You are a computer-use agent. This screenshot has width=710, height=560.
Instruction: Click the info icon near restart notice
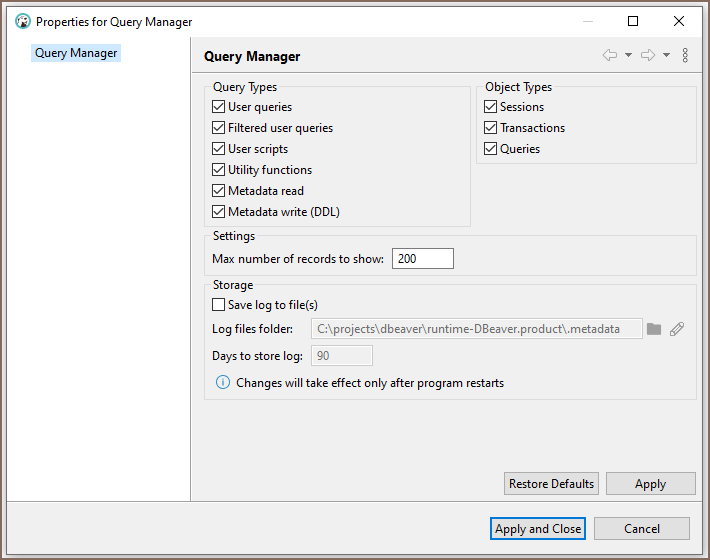(223, 383)
